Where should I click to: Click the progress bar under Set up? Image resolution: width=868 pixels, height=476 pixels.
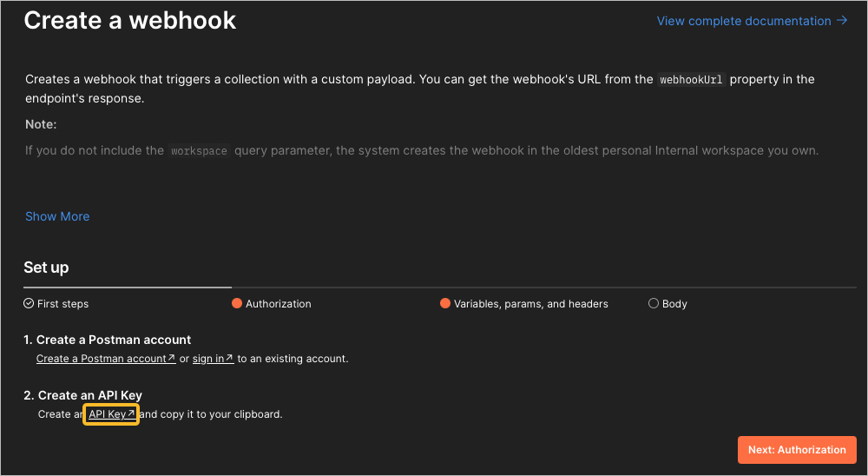(128, 286)
